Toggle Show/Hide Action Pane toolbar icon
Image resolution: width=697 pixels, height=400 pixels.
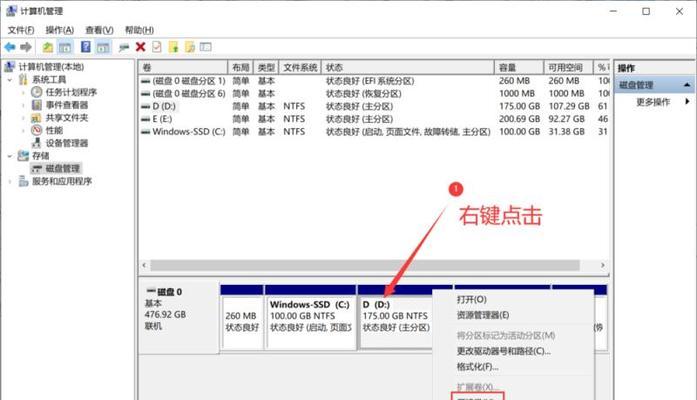pyautogui.click(x=104, y=47)
